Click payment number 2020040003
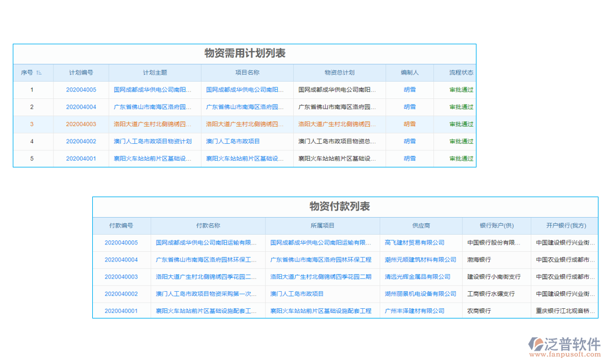Image resolution: width=607 pixels, height=364 pixels. tap(121, 277)
